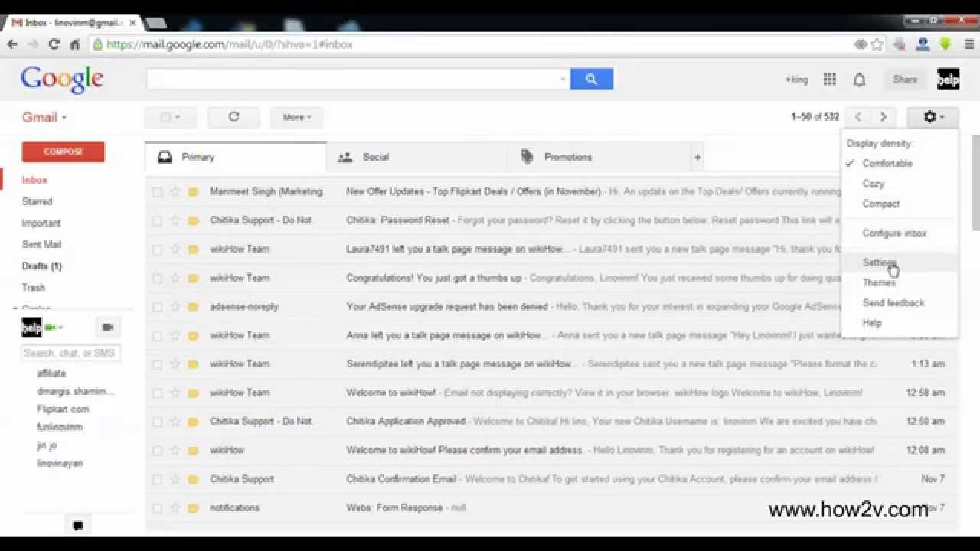Star the Manmeet Singh email
The image size is (980, 551).
coord(175,191)
